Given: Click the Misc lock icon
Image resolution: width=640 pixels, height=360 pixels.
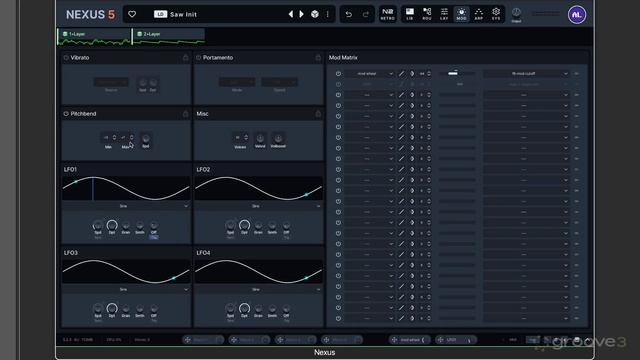Looking at the screenshot, I should click(318, 114).
